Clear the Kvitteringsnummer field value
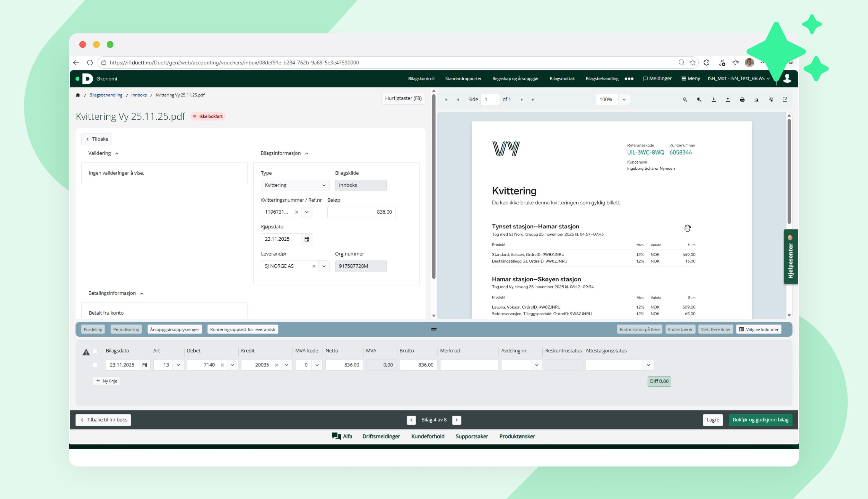868x499 pixels. [x=297, y=212]
